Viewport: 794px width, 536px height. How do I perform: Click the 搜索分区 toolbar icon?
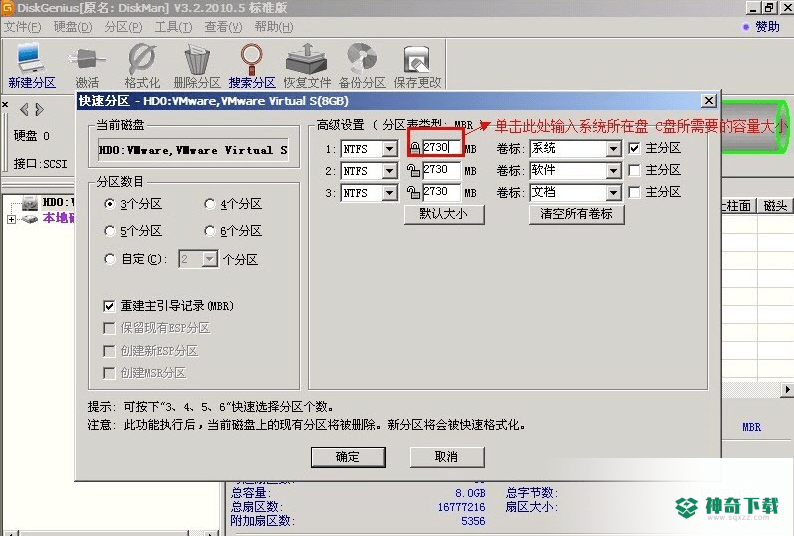[x=252, y=66]
